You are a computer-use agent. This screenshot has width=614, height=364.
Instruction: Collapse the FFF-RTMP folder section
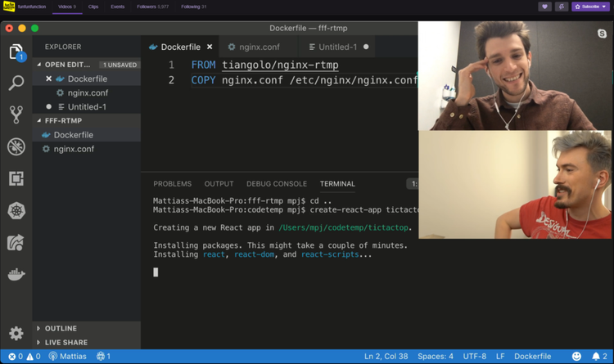pyautogui.click(x=63, y=120)
